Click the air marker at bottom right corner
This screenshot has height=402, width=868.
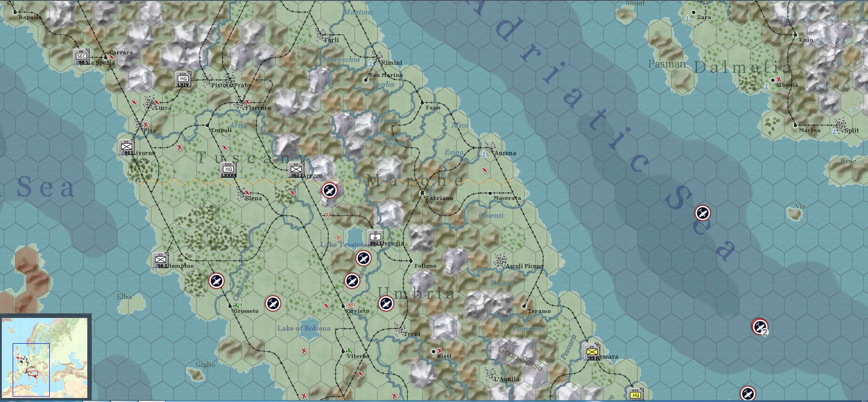748,393
